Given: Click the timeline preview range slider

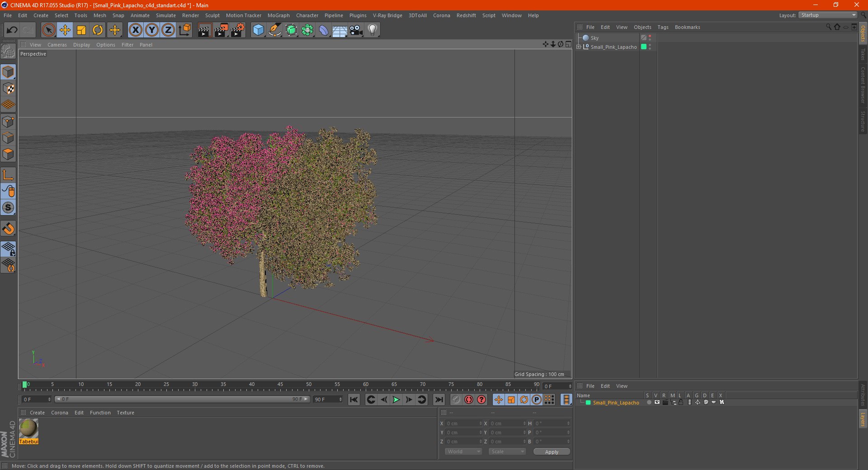Looking at the screenshot, I should tap(182, 399).
